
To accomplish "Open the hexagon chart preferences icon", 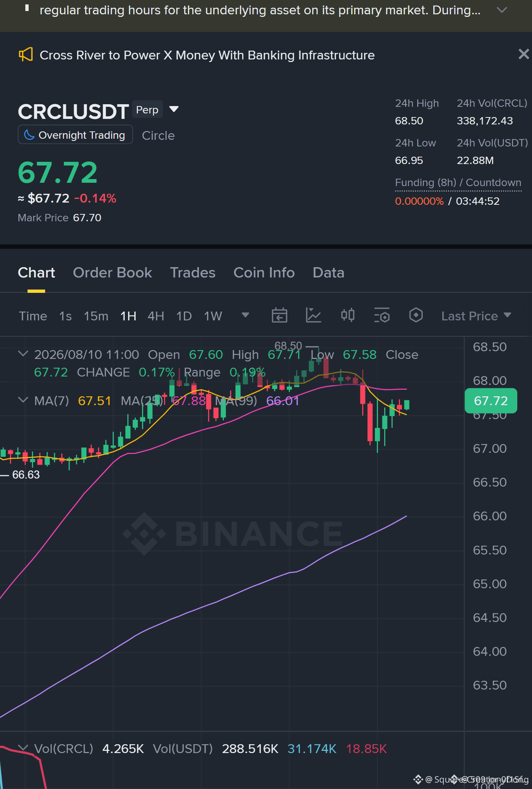I will 416,315.
